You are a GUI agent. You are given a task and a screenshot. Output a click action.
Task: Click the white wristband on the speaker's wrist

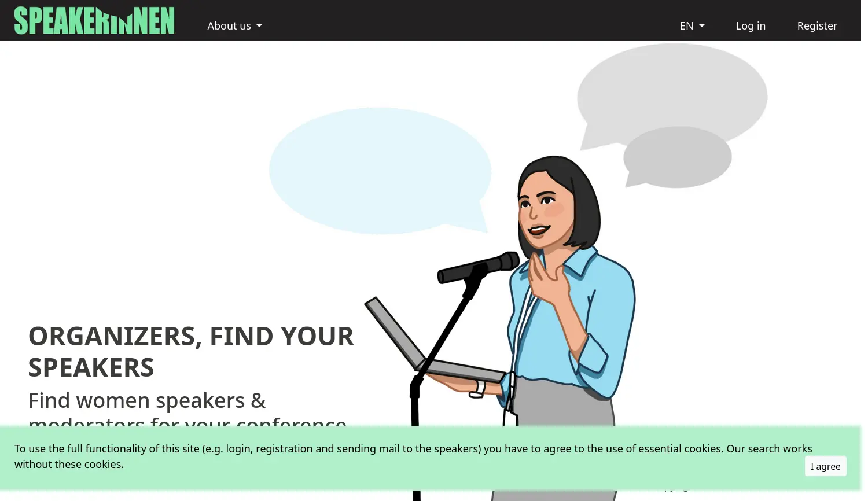coord(477,388)
